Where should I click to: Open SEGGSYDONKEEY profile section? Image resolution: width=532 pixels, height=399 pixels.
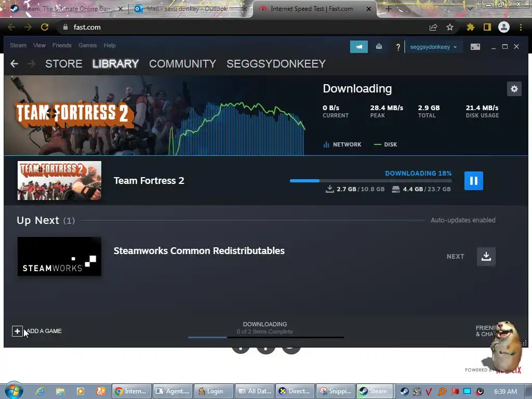click(x=276, y=63)
